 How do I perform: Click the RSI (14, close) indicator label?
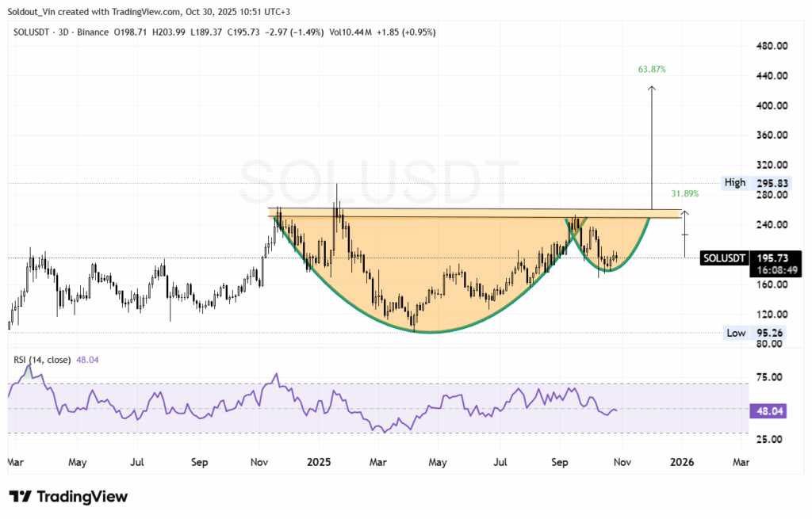pos(41,360)
